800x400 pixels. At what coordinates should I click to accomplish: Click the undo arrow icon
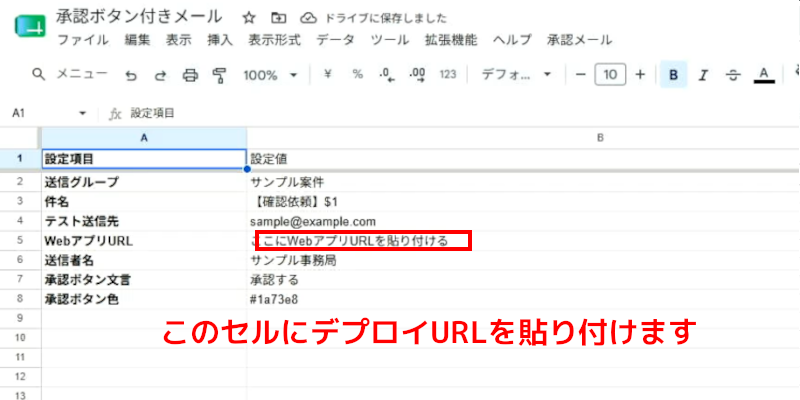[x=132, y=76]
